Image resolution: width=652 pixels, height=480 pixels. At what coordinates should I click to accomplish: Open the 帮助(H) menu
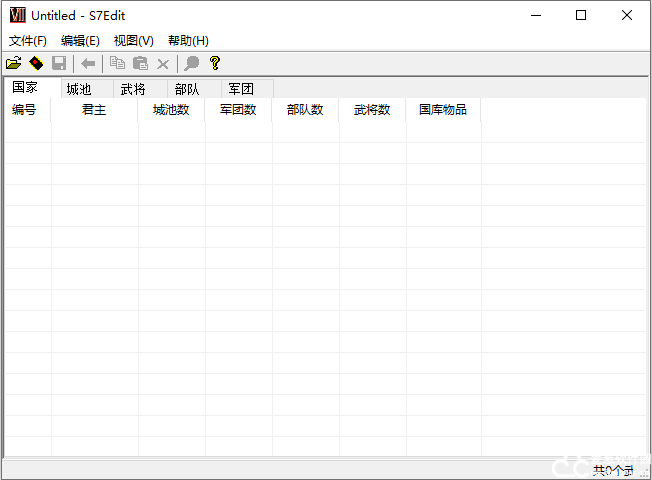click(x=188, y=41)
